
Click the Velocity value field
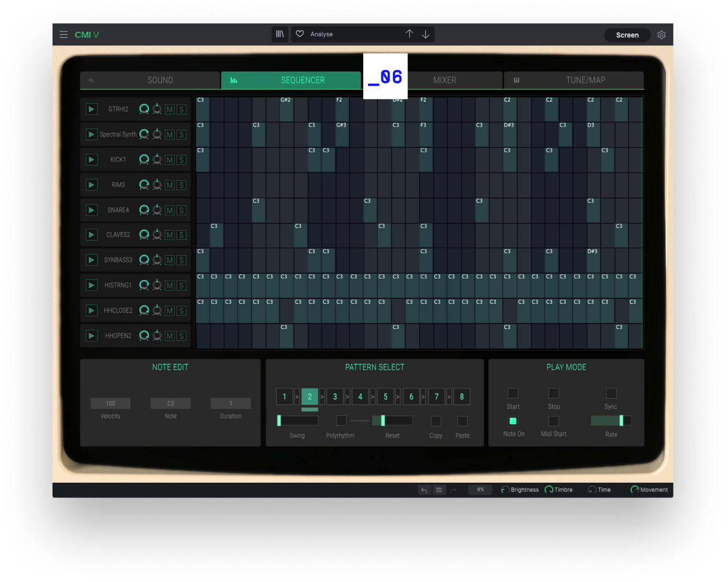pyautogui.click(x=110, y=403)
